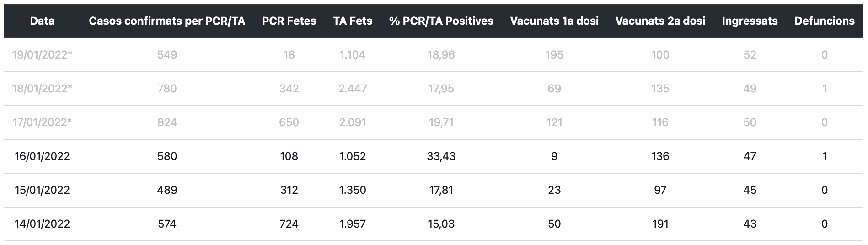This screenshot has width=868, height=245.
Task: Click the Ingressats column header
Action: [x=750, y=21]
